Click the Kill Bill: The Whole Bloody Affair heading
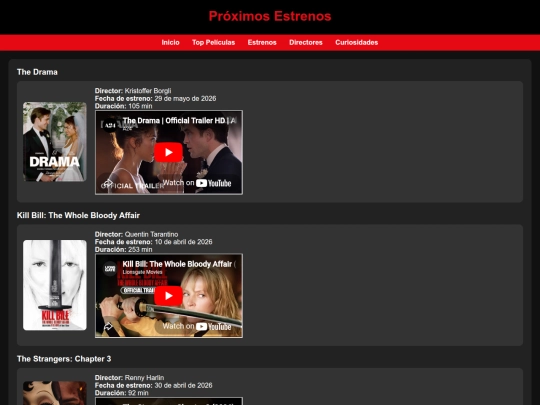The image size is (540, 405). pyautogui.click(x=78, y=215)
